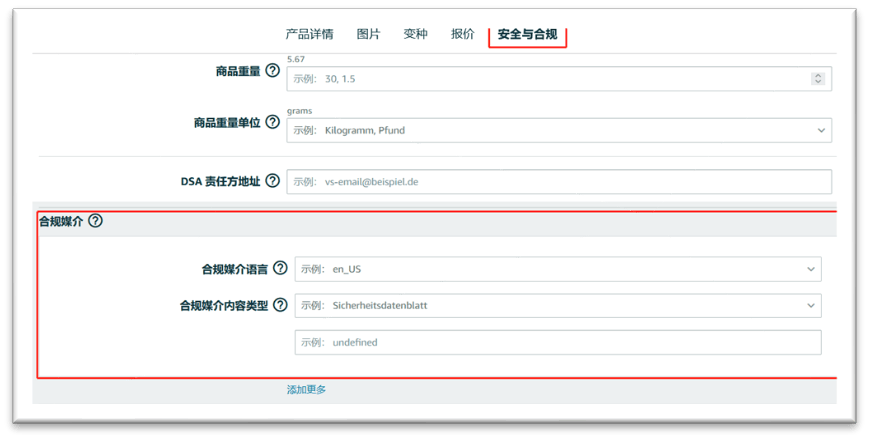Click the 合规媒介 section help icon

pos(96,221)
